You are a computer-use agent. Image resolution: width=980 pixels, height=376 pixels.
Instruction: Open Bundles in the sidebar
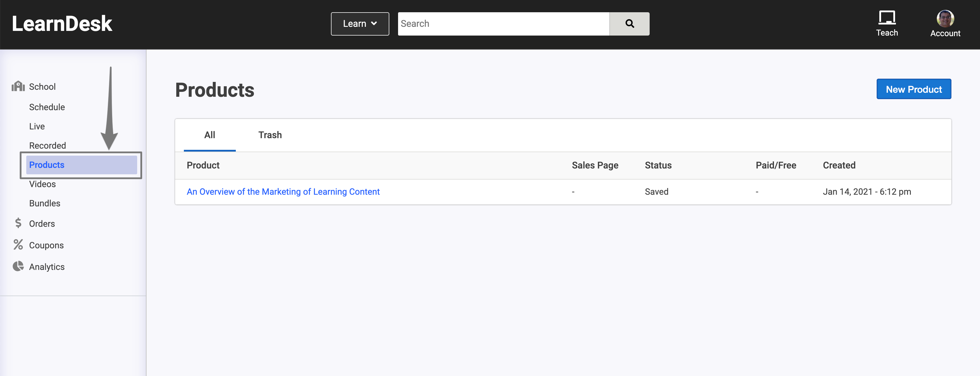tap(45, 203)
